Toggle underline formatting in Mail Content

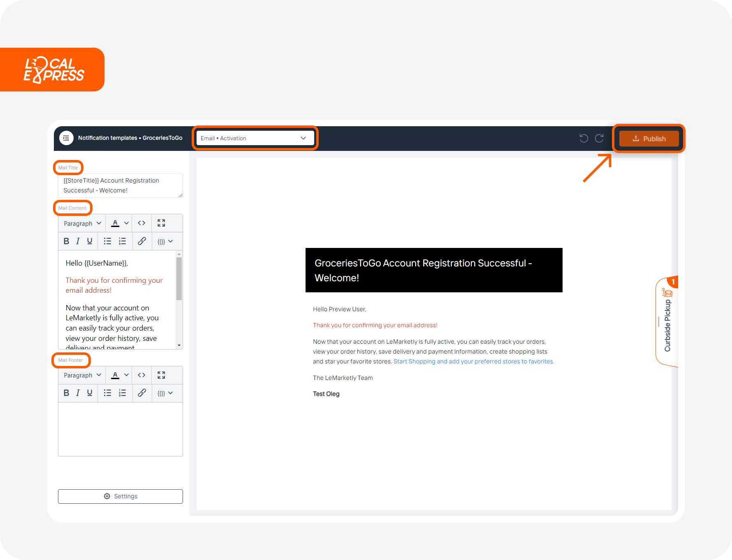(x=89, y=241)
